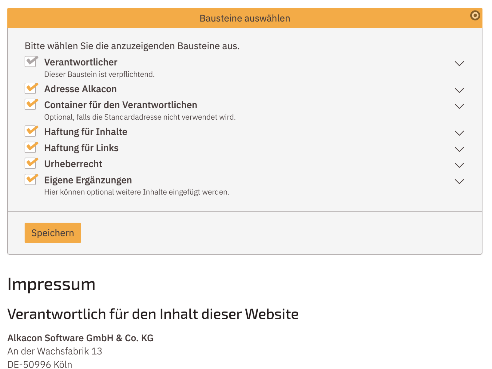Expand Container für den Verantwortlichen chevron
This screenshot has height=369, width=492.
click(x=459, y=106)
